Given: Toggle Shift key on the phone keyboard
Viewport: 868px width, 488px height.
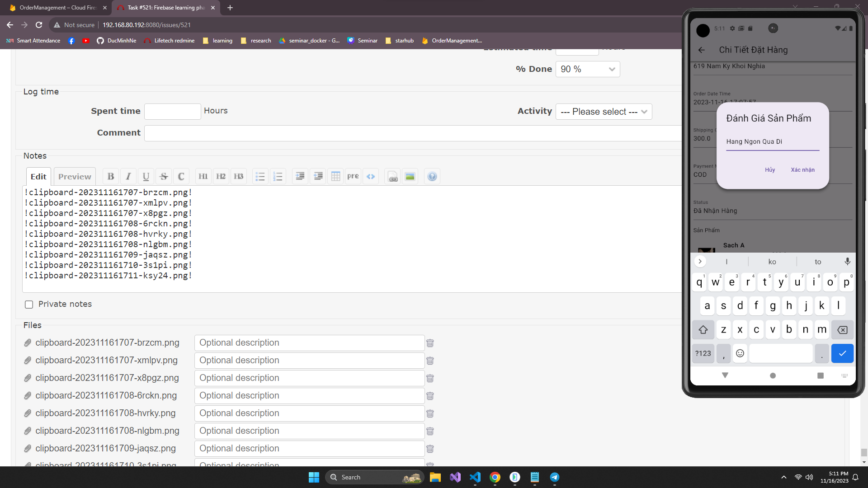Looking at the screenshot, I should click(703, 330).
